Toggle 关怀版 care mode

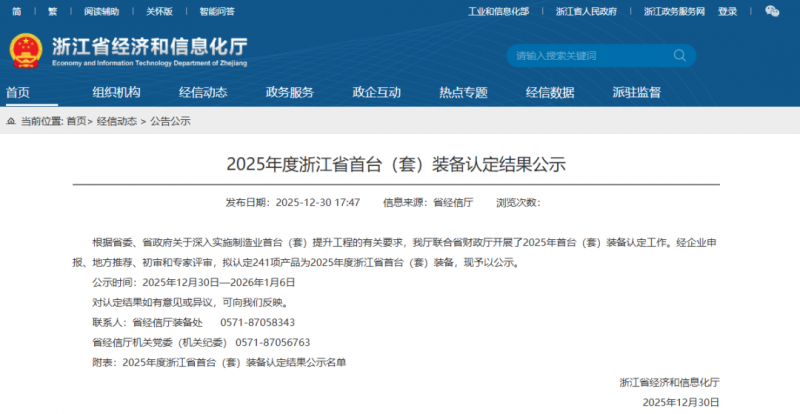pos(159,12)
